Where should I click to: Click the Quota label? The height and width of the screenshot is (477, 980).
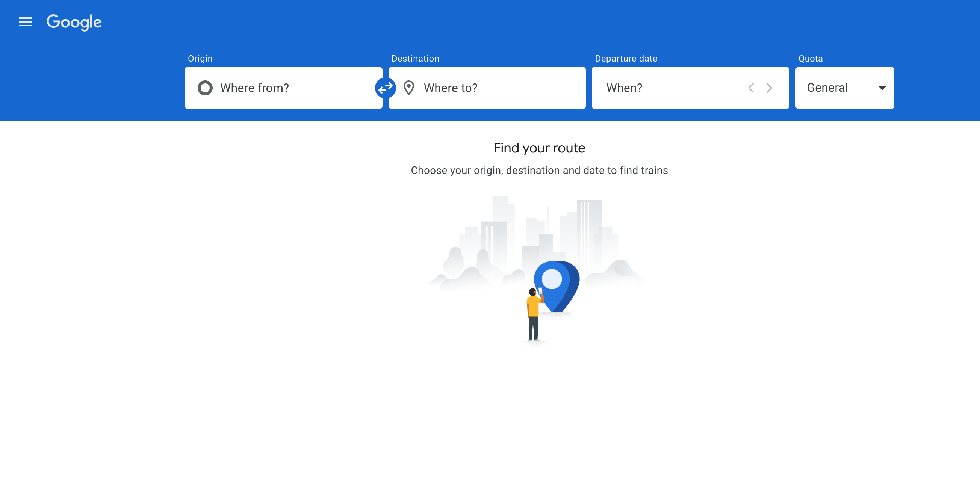(810, 59)
